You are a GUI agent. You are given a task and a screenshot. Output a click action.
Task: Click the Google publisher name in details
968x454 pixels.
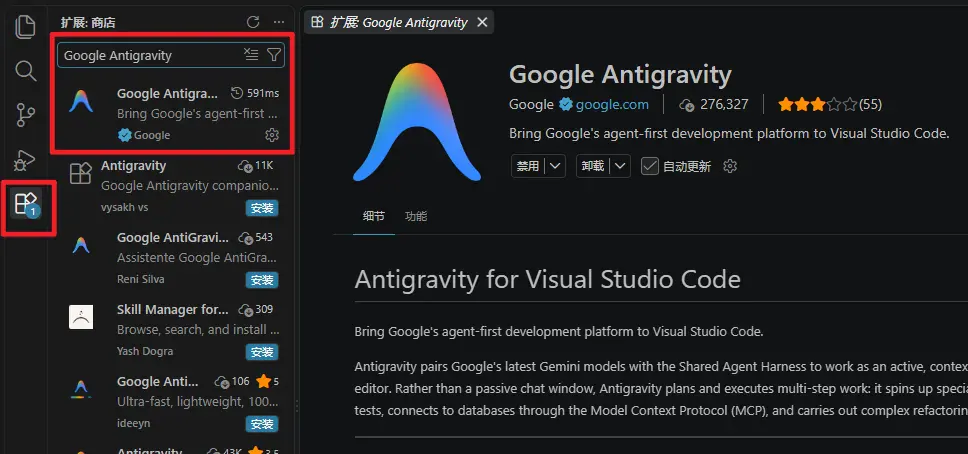coord(531,104)
